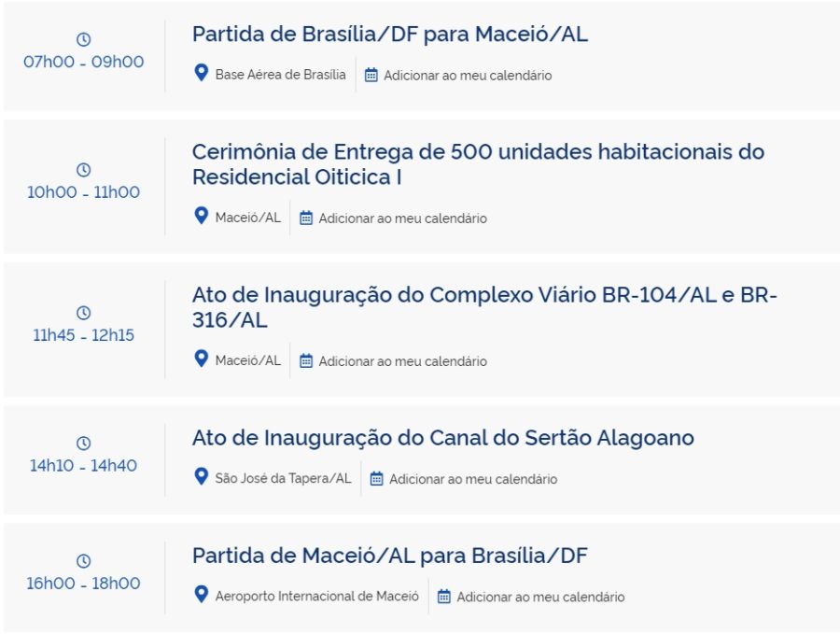
Task: Click clock icon above 07h00 - 09h00
Action: tap(83, 39)
